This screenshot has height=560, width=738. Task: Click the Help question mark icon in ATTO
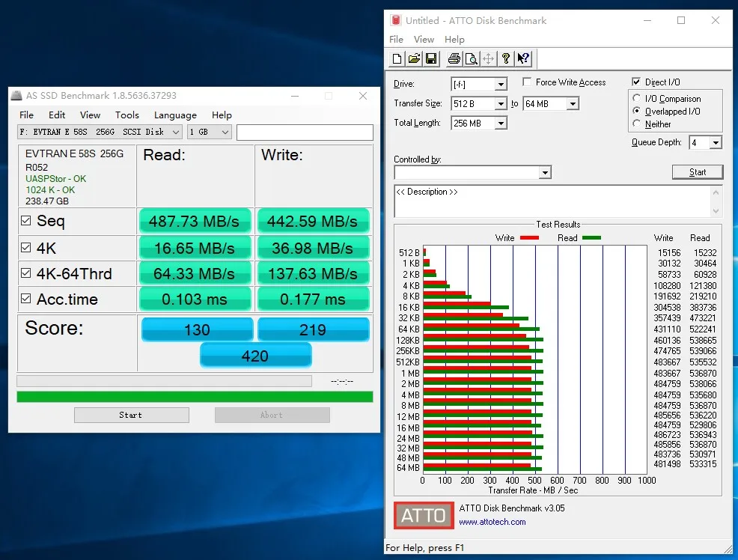click(x=506, y=59)
